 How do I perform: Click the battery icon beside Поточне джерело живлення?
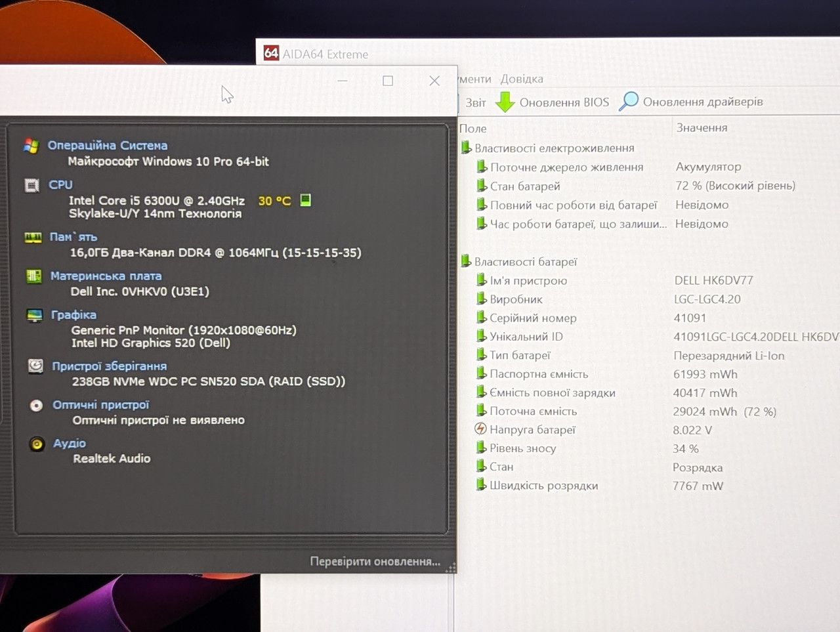482,167
